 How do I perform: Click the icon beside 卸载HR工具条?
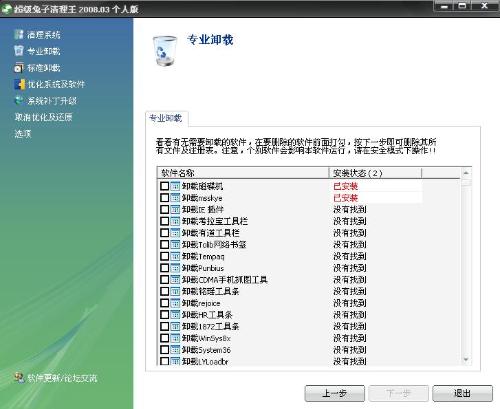point(175,314)
